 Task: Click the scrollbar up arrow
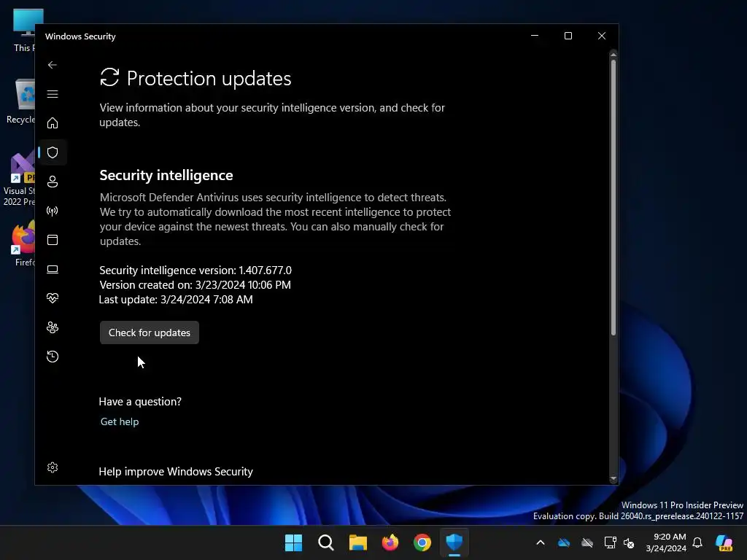613,55
